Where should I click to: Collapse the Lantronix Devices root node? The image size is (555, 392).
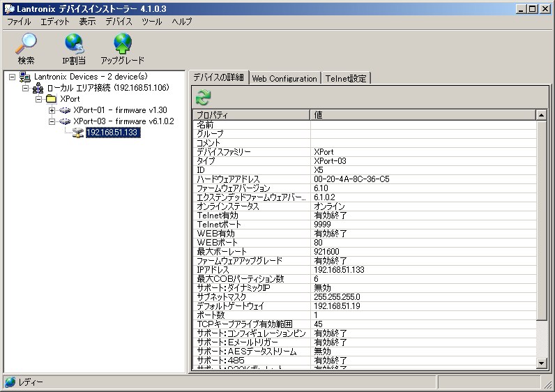click(12, 77)
